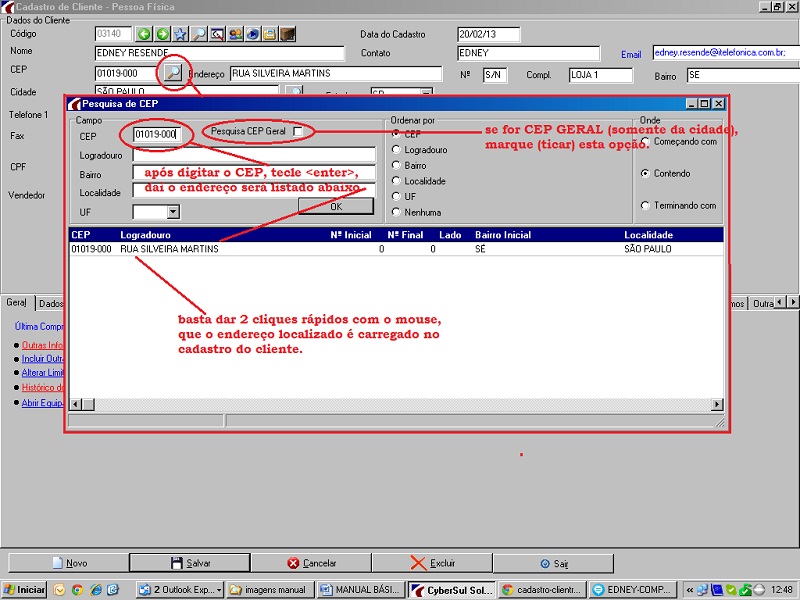Expand the Outlook Express taskbar group arrow
The height and width of the screenshot is (600, 800).
coord(219,590)
